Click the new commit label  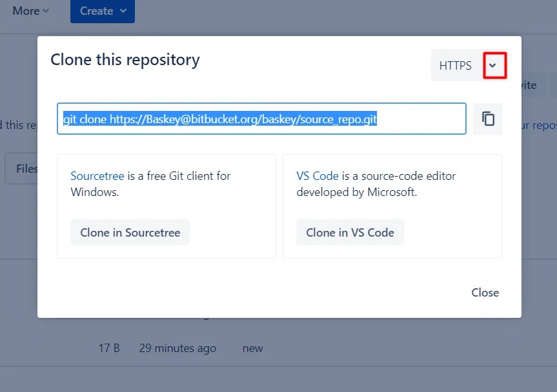point(252,348)
